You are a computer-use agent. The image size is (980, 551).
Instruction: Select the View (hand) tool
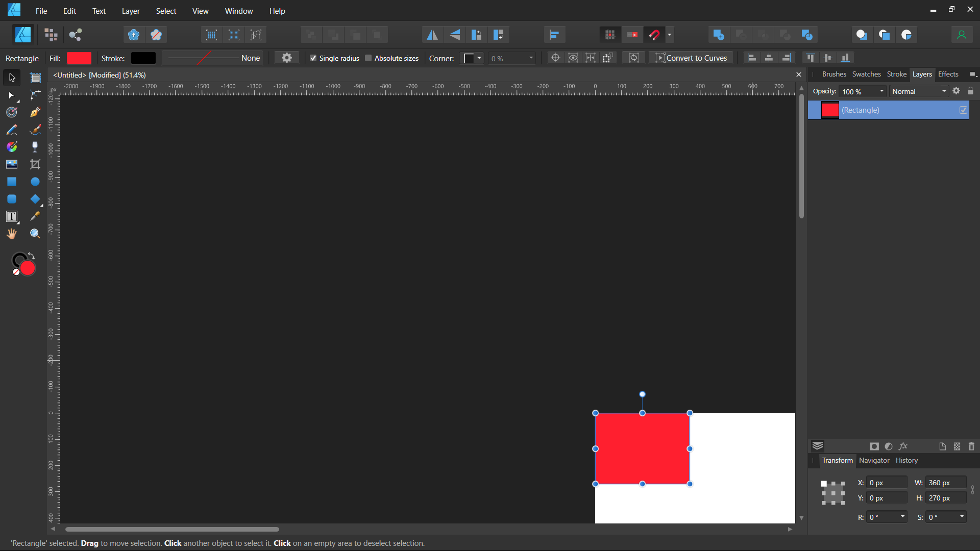12,234
